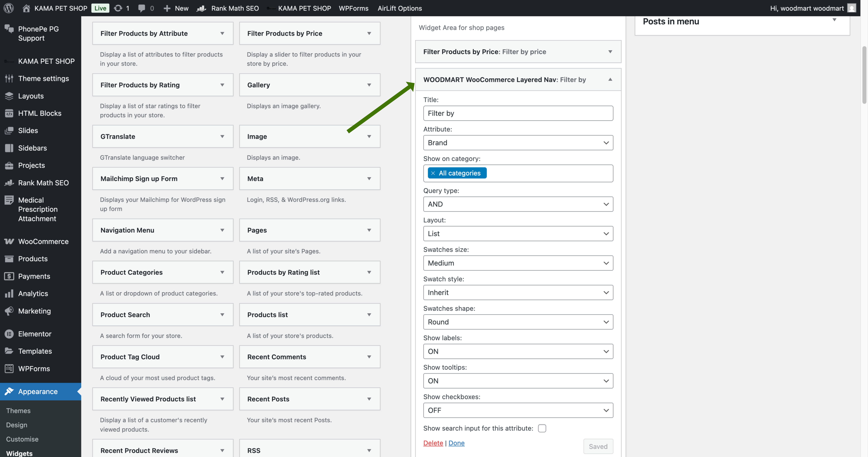Toggle Show search input for this attribute checkbox
Screen dimensions: 868x457
[x=542, y=428]
